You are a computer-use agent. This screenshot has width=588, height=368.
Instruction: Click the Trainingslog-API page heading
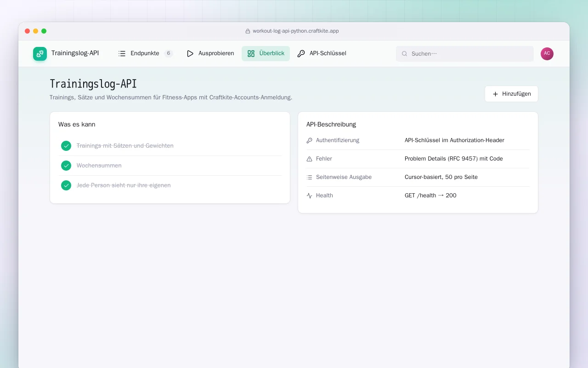click(x=93, y=84)
